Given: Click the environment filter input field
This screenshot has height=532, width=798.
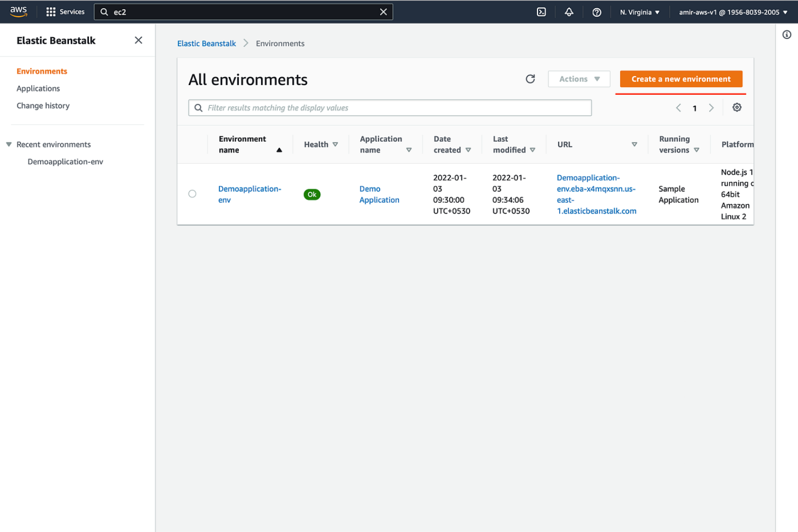Looking at the screenshot, I should pos(389,107).
